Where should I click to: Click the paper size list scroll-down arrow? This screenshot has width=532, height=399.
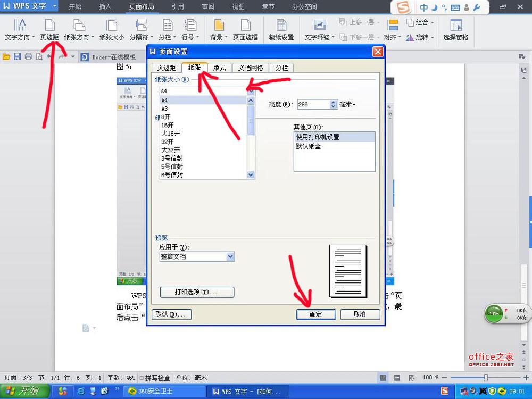tap(251, 174)
